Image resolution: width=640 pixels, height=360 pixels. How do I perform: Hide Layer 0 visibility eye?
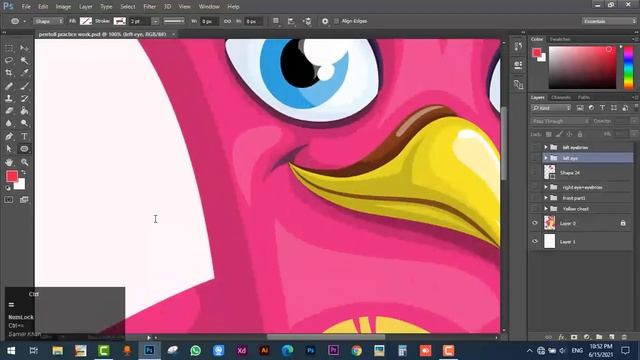535,223
